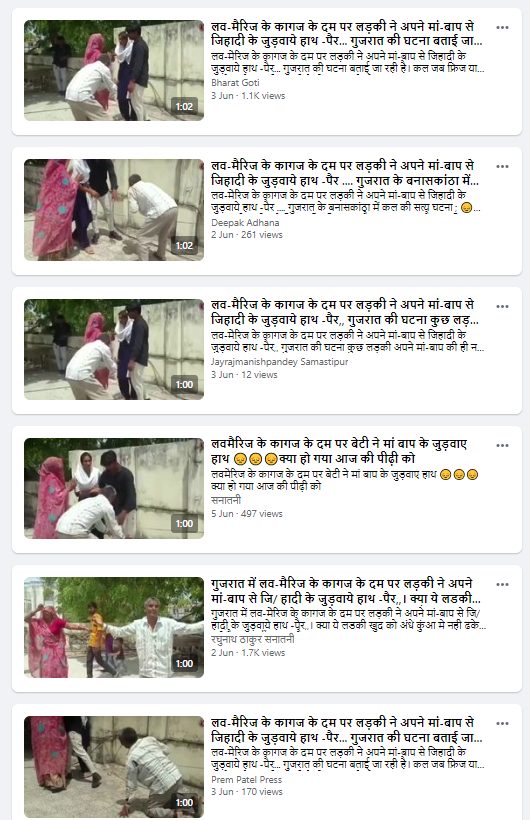Open options for रघुनाथ ठाकुर सनातनी video
Screen dimensions: 530x820
tap(502, 585)
